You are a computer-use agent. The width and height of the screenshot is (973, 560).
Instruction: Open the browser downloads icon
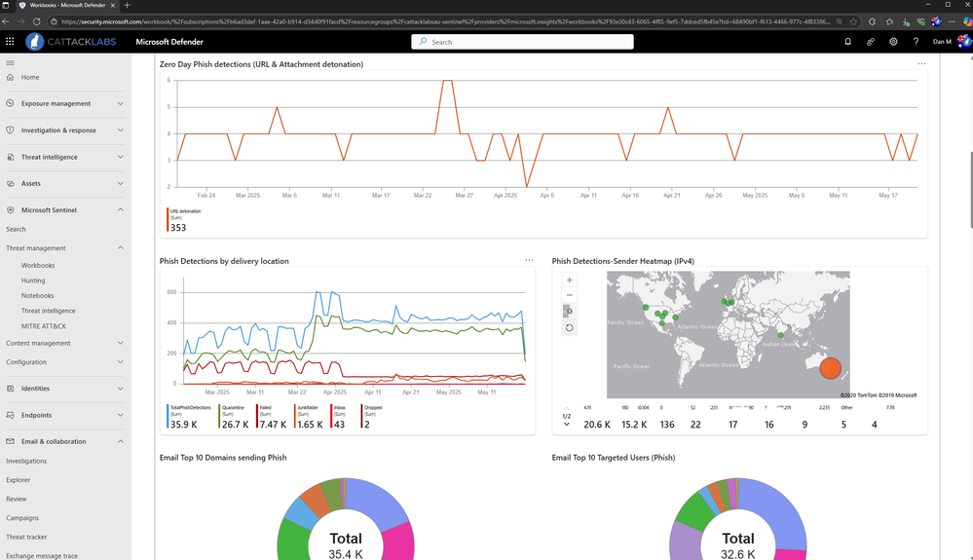[x=906, y=21]
